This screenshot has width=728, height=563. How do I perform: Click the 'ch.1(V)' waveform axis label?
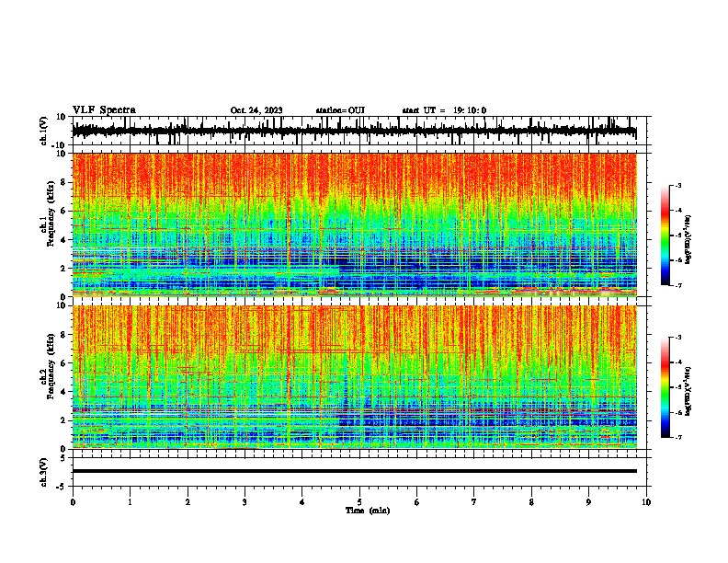point(44,131)
